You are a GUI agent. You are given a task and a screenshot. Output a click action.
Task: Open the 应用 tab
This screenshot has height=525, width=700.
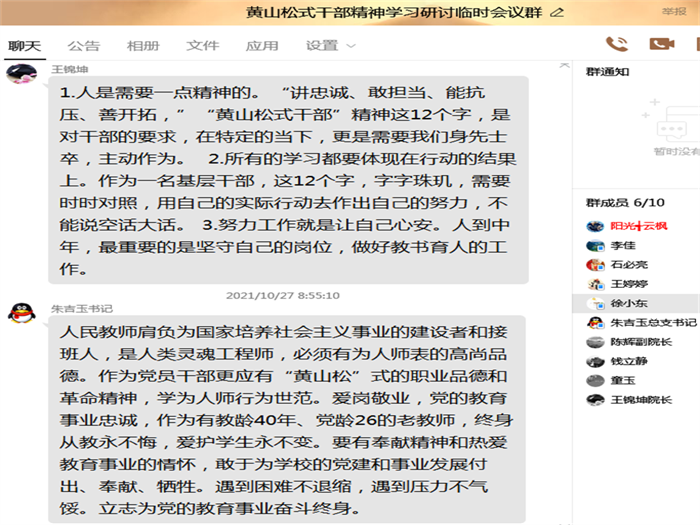click(x=262, y=46)
